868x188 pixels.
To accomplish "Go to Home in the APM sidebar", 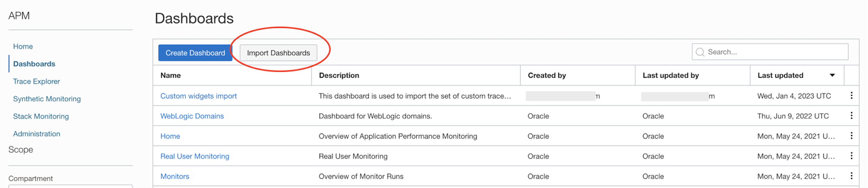I will [x=23, y=46].
